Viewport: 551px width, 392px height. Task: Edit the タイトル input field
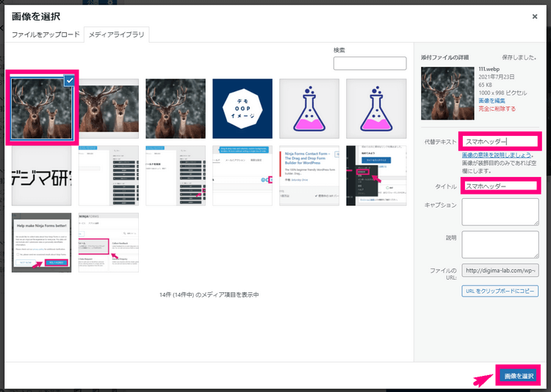(x=500, y=186)
